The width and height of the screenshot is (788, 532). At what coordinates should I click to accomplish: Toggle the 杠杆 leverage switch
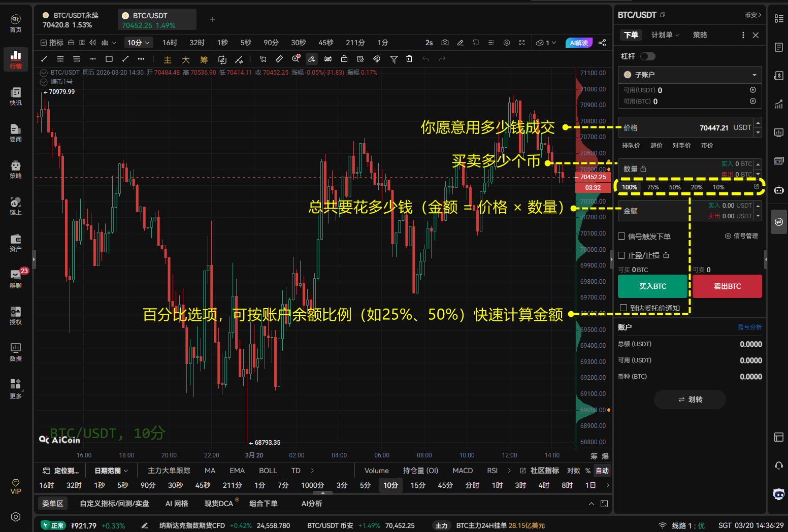[x=648, y=56]
